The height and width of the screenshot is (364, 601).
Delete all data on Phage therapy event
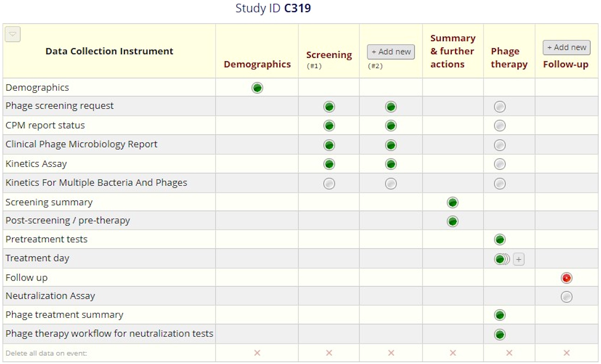click(x=509, y=353)
